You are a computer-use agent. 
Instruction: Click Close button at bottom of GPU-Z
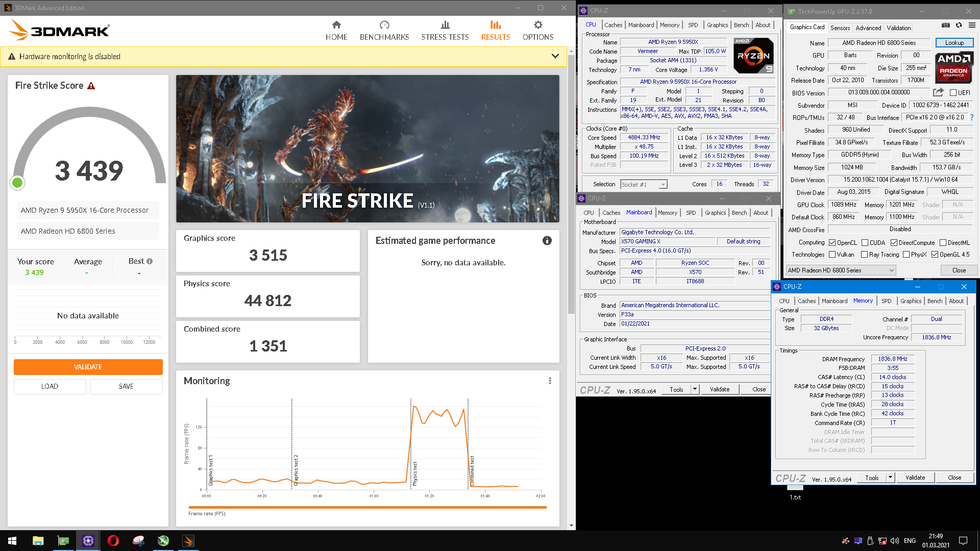pyautogui.click(x=959, y=270)
